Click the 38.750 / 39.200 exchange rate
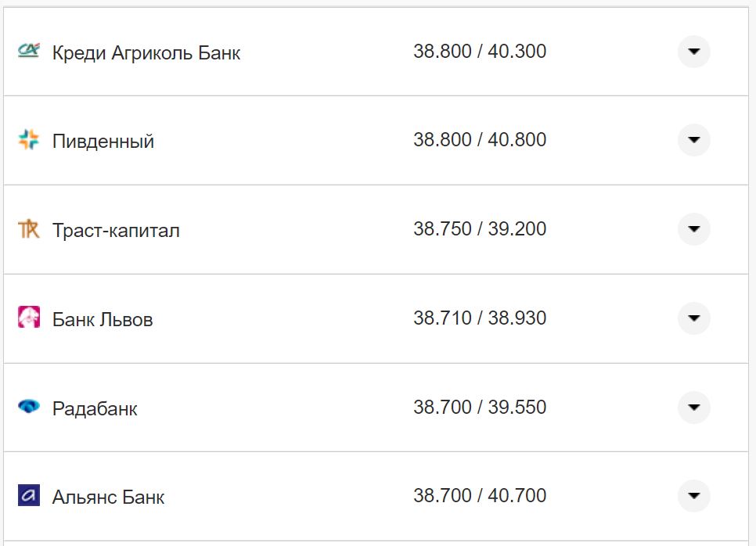This screenshot has height=546, width=756. click(480, 229)
